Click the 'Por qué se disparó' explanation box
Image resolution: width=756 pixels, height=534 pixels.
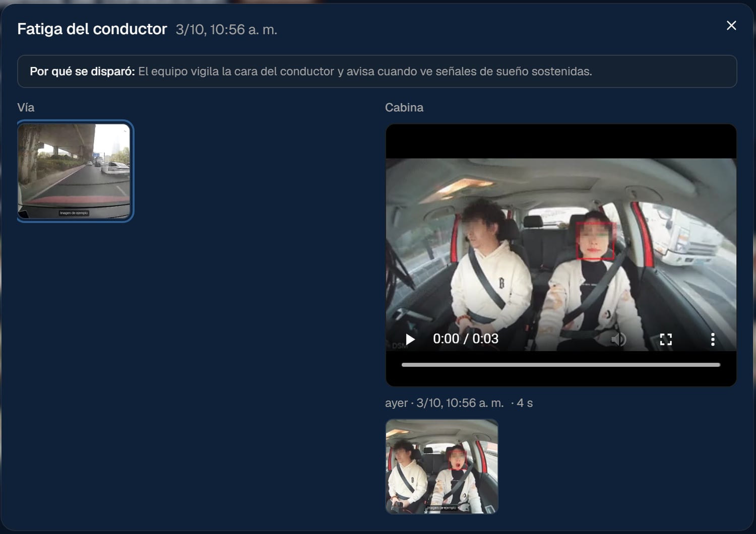coord(377,72)
